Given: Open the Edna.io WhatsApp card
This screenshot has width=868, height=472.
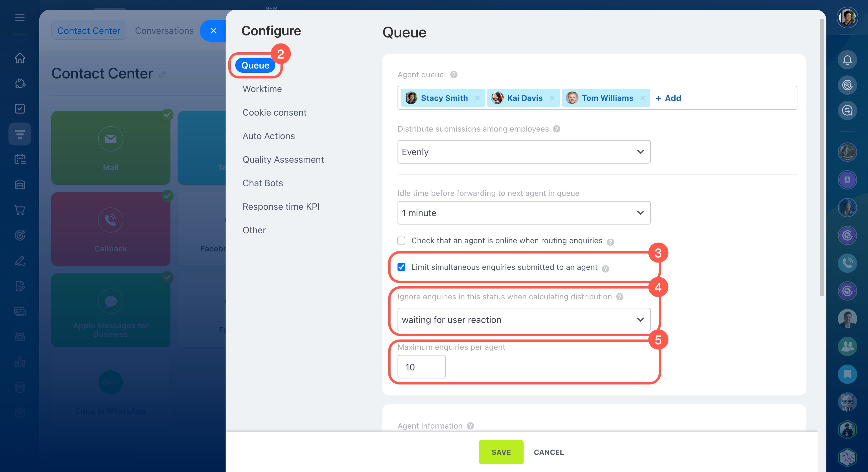Looking at the screenshot, I should click(x=110, y=391).
